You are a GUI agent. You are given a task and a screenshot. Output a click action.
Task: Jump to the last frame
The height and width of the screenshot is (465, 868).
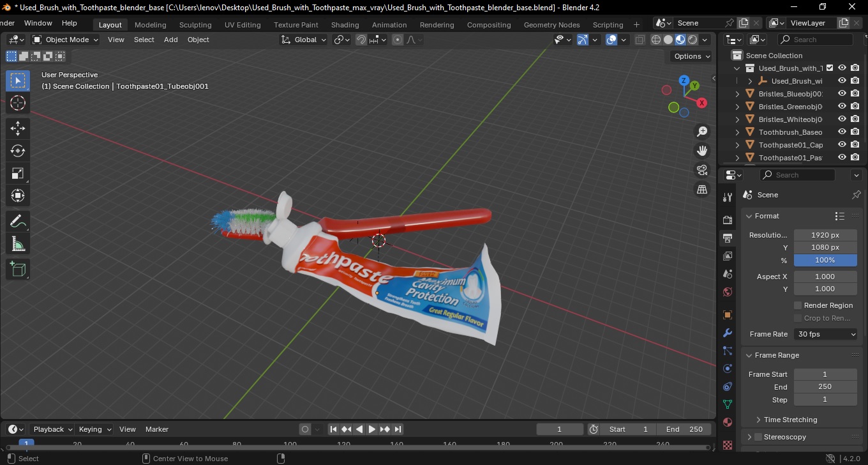click(398, 429)
